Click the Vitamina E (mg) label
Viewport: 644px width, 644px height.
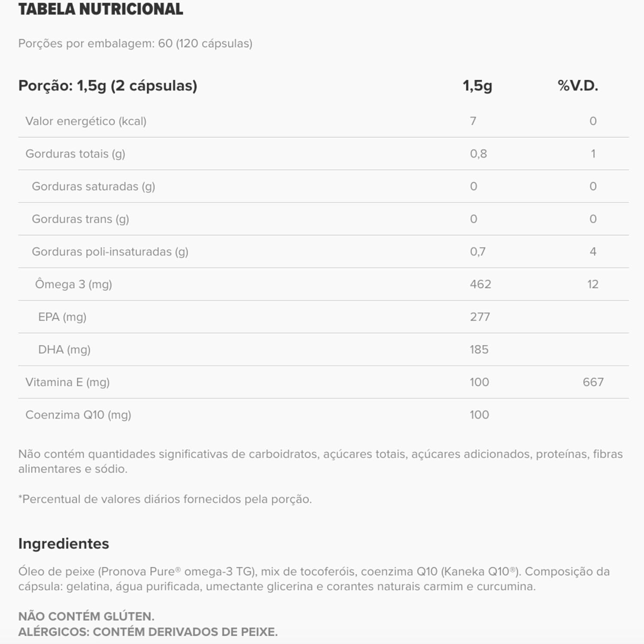pos(67,382)
